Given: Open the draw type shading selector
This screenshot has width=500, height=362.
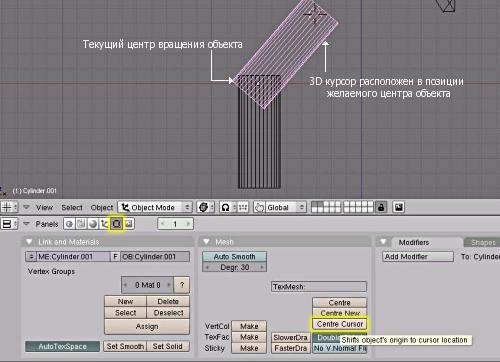Looking at the screenshot, I should point(206,207).
